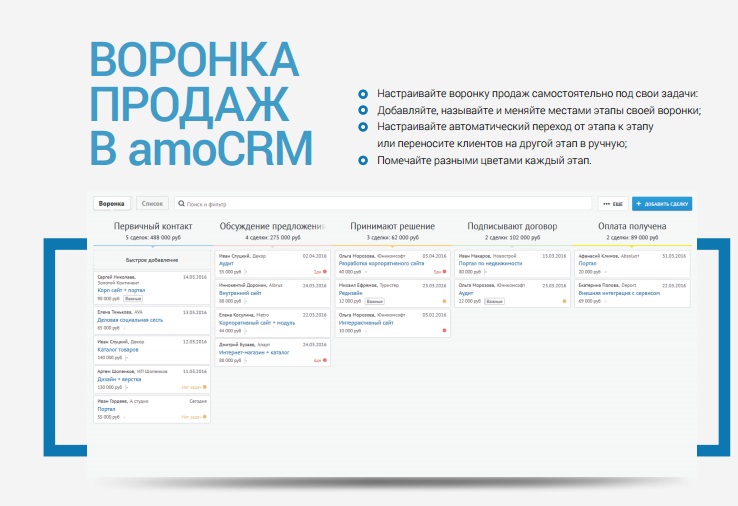
Task: Click the date 14.03.2016 on first card
Action: click(194, 277)
